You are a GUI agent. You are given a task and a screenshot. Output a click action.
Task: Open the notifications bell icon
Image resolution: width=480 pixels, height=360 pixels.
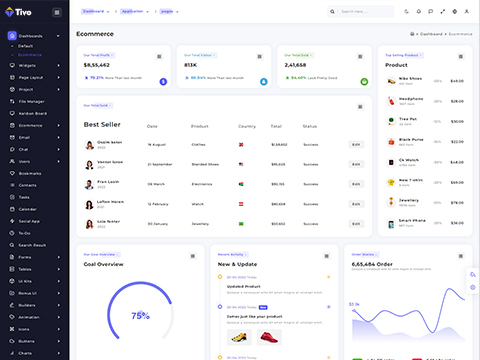point(419,12)
